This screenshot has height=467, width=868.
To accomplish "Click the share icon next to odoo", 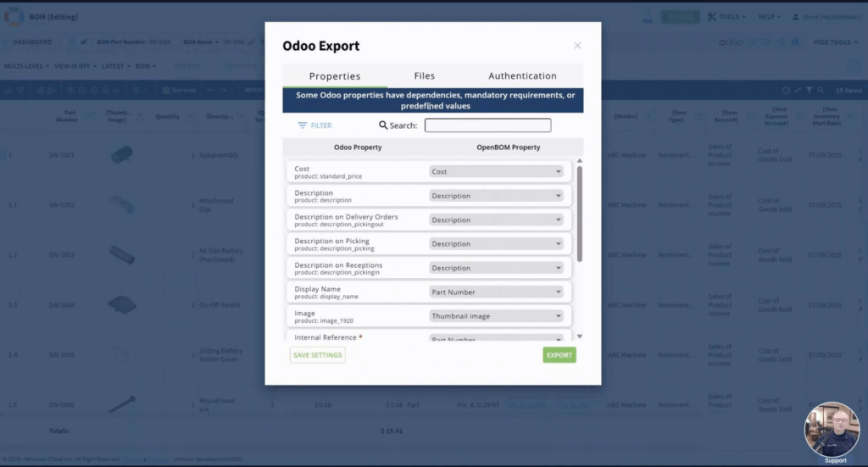I will 781,42.
